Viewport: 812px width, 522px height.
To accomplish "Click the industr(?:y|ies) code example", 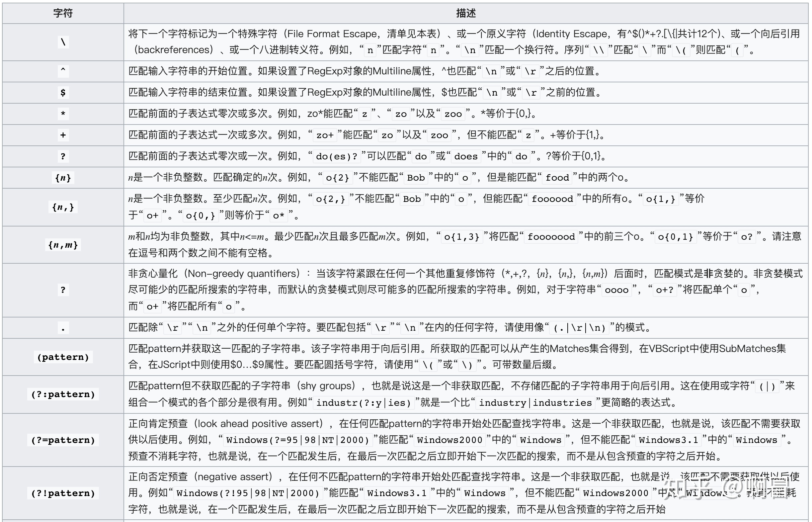I will coord(363,403).
